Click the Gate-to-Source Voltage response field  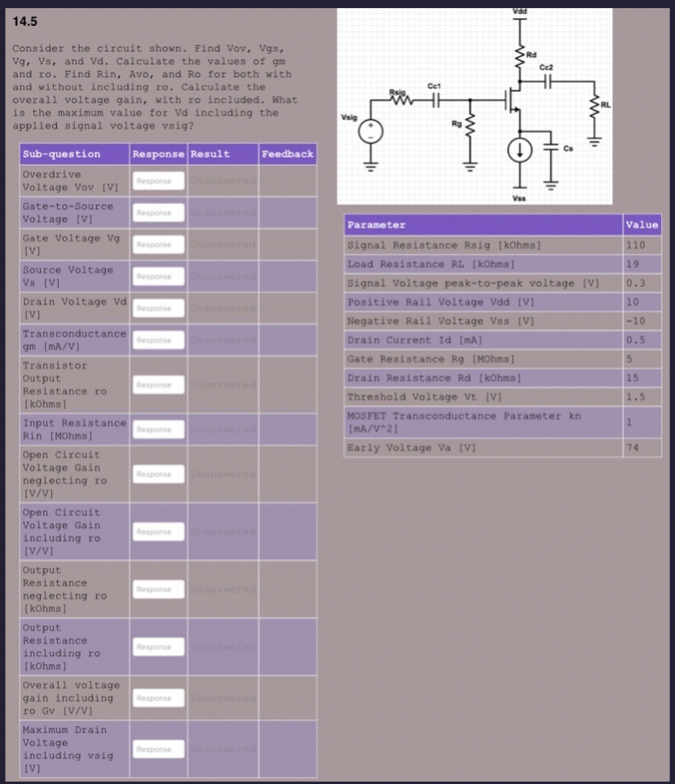click(157, 212)
